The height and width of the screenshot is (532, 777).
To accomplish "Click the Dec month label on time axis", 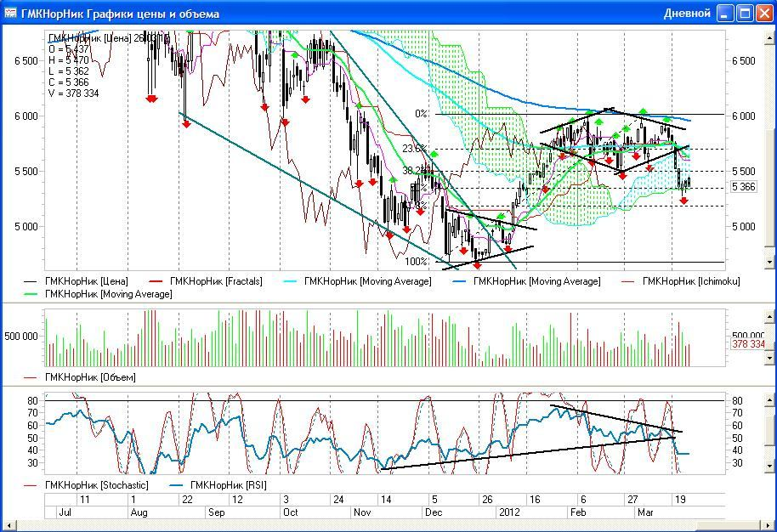I will click(x=434, y=512).
